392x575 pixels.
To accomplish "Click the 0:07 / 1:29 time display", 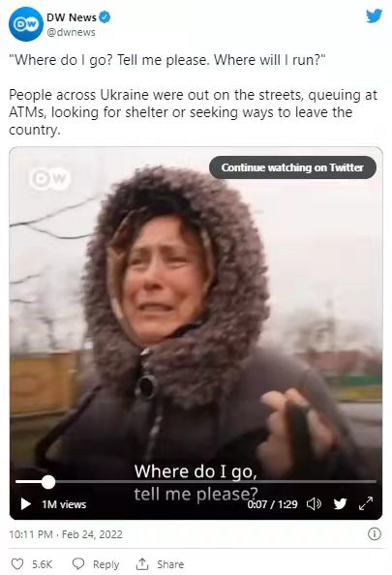I will pyautogui.click(x=272, y=504).
